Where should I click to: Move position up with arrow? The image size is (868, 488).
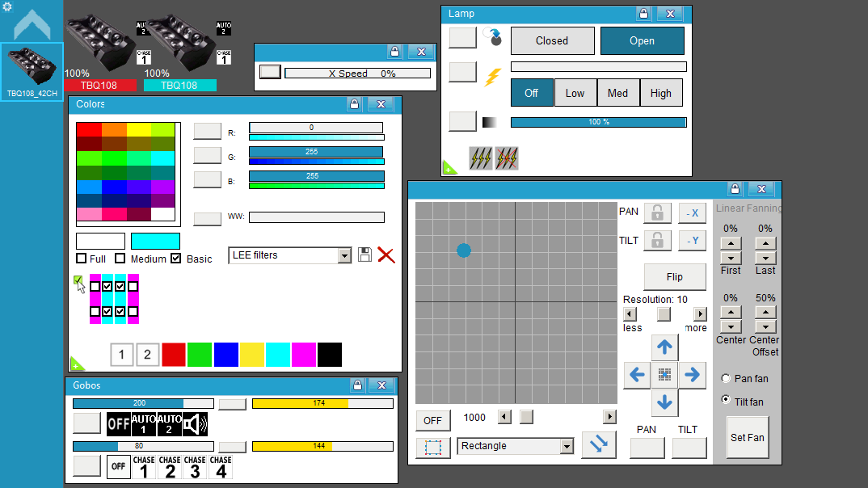pyautogui.click(x=665, y=347)
